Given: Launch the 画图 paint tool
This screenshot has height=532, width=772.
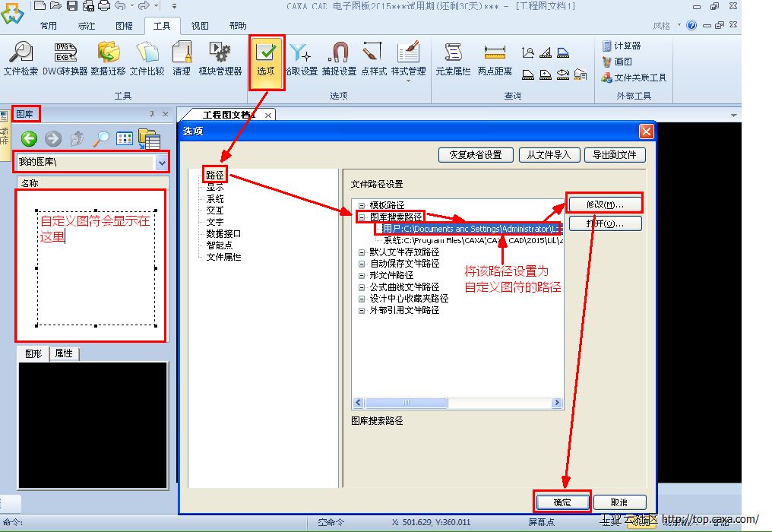Looking at the screenshot, I should click(618, 62).
